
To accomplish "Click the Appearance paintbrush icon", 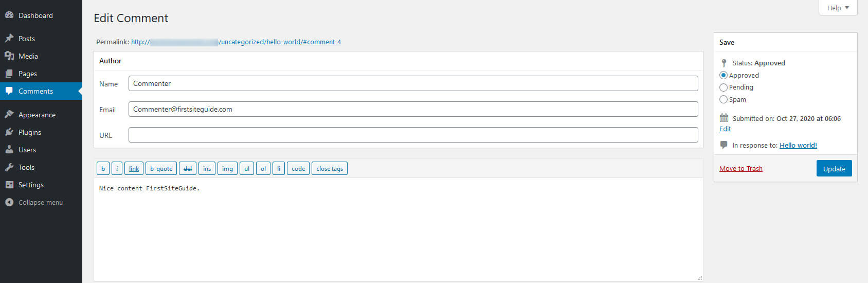I will click(x=9, y=115).
